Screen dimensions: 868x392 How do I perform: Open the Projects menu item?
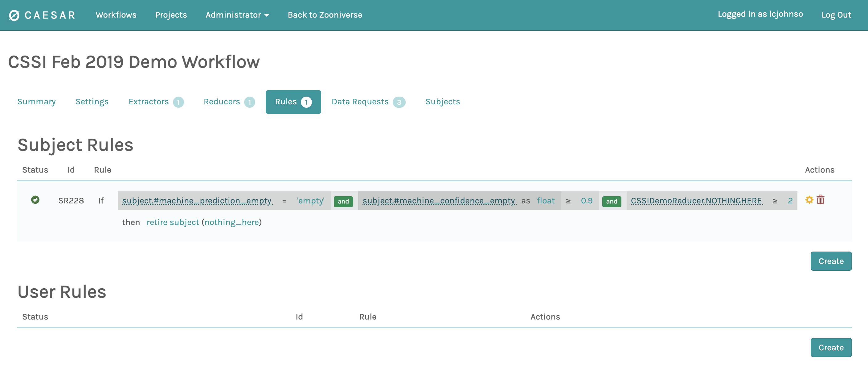pyautogui.click(x=171, y=15)
